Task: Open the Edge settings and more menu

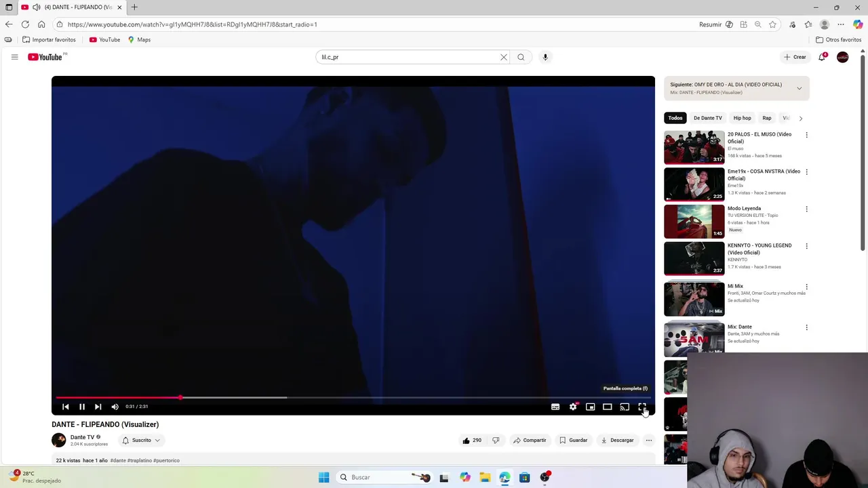Action: (841, 24)
